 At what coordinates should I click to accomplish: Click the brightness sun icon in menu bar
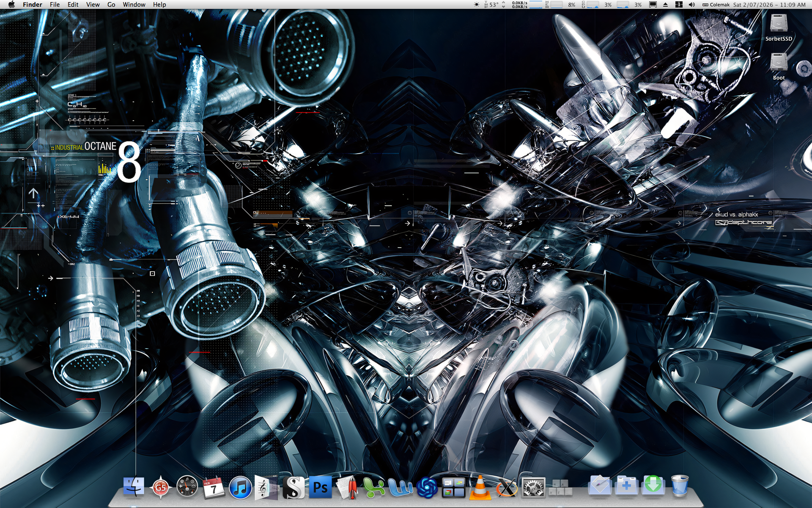pos(477,5)
